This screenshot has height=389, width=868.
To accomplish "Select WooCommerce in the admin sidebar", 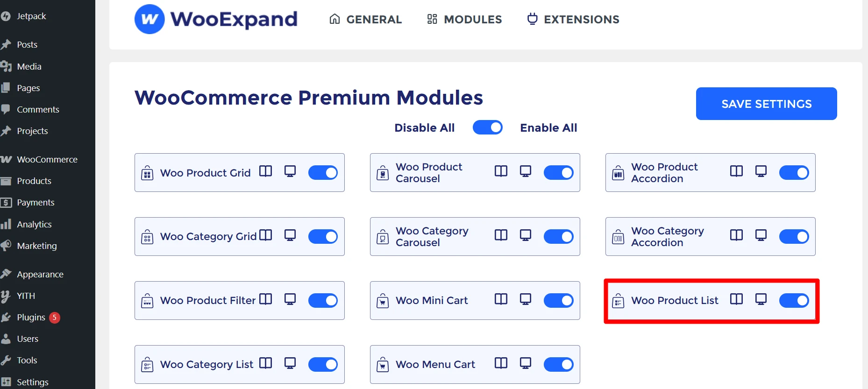I will pos(47,159).
